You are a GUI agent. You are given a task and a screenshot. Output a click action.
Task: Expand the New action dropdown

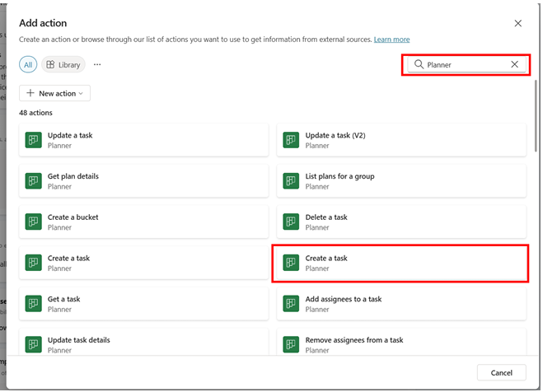pyautogui.click(x=54, y=93)
